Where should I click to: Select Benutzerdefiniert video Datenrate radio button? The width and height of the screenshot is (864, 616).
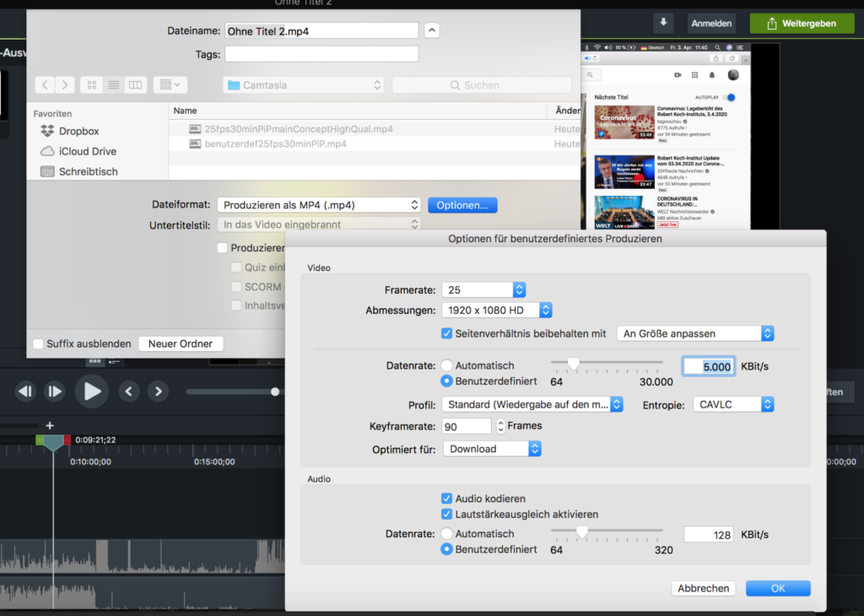[447, 381]
